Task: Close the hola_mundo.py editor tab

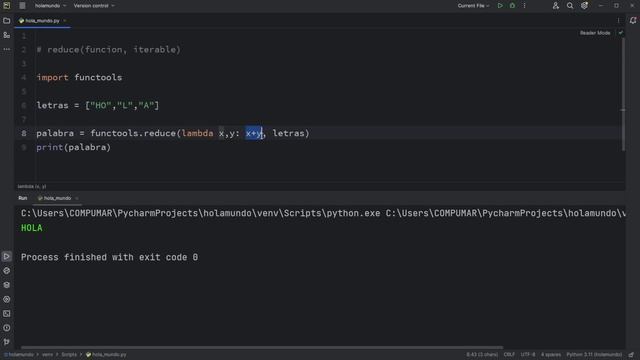Action: (x=65, y=20)
